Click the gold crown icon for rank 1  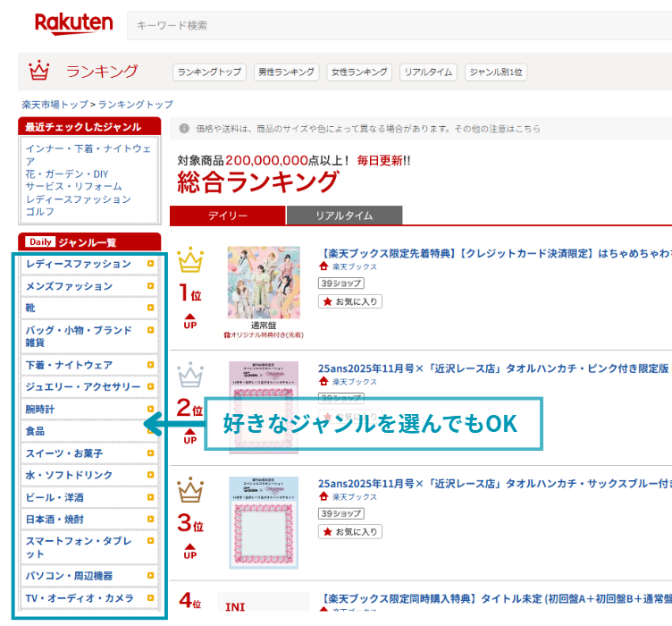(x=190, y=261)
